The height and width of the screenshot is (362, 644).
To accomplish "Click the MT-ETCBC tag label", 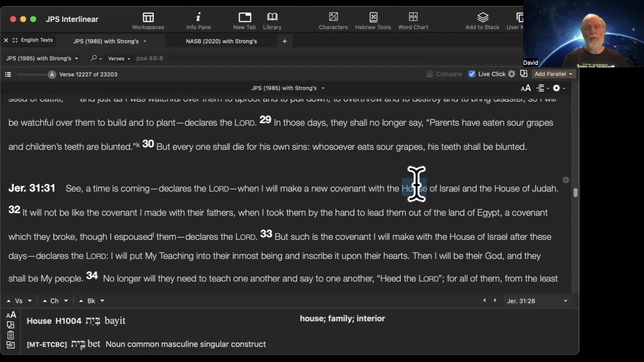I will [46, 344].
